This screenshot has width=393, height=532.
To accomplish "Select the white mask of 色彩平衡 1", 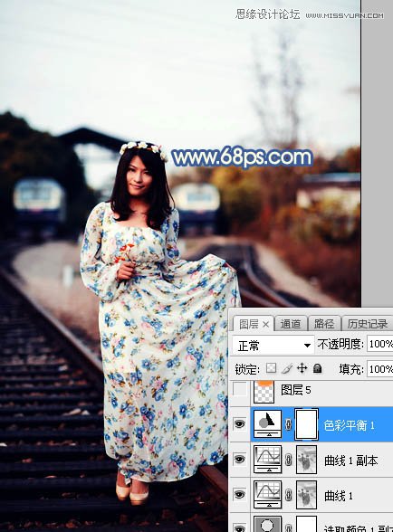I will pyautogui.click(x=306, y=424).
